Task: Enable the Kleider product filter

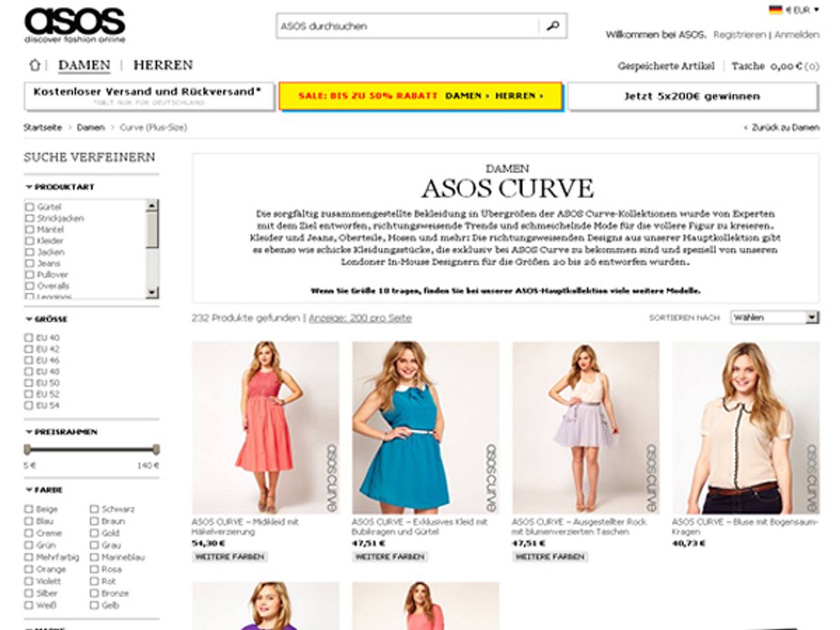Action: coord(29,241)
